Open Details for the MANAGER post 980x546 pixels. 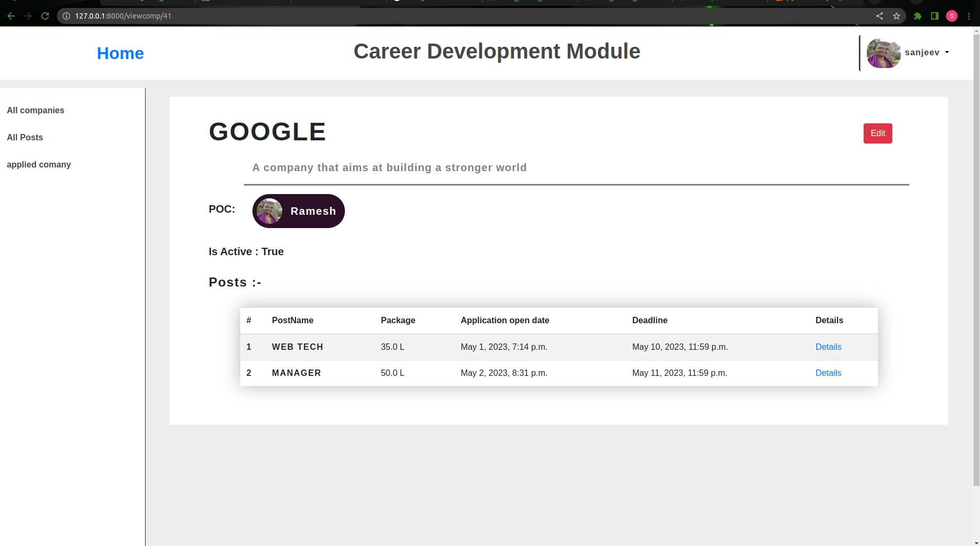[828, 373]
